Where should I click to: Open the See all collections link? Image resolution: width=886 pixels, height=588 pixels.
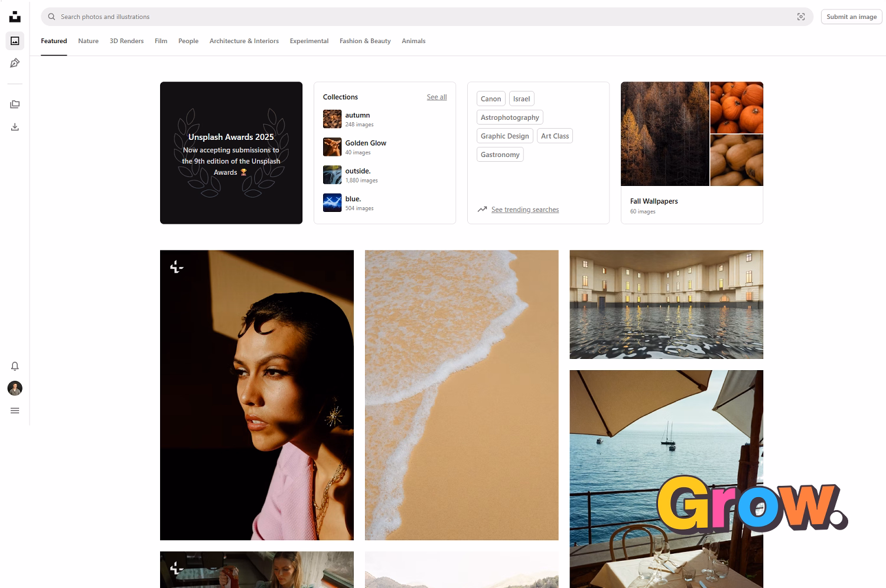tap(437, 97)
